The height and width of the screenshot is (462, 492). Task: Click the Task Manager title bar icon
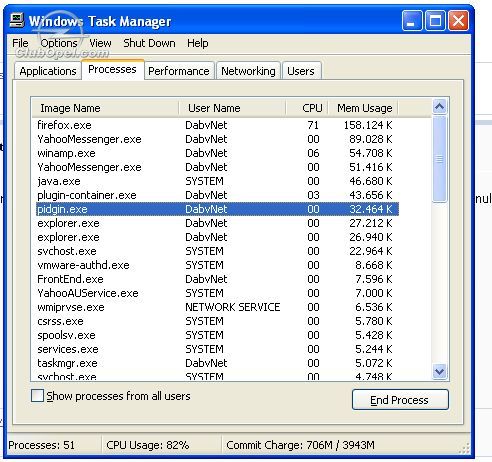pos(17,20)
